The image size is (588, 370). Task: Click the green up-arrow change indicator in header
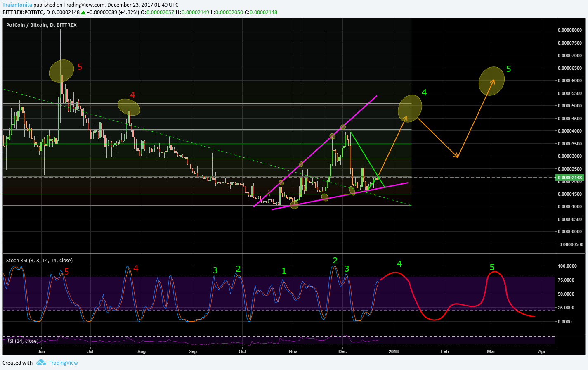[x=83, y=12]
